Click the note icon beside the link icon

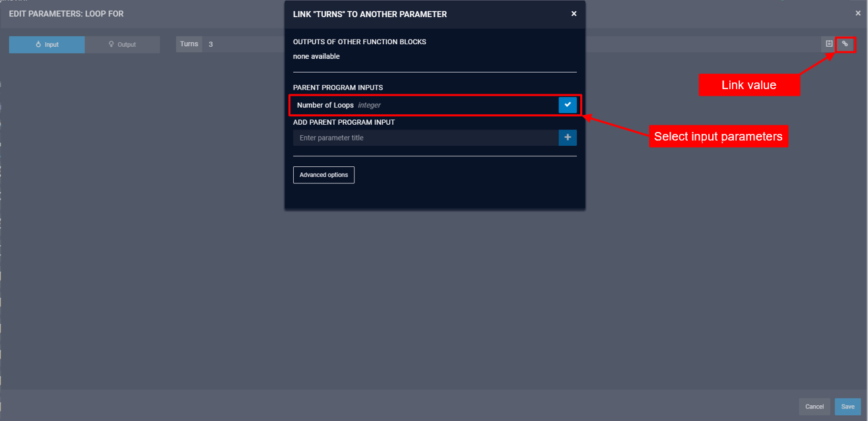click(x=829, y=44)
